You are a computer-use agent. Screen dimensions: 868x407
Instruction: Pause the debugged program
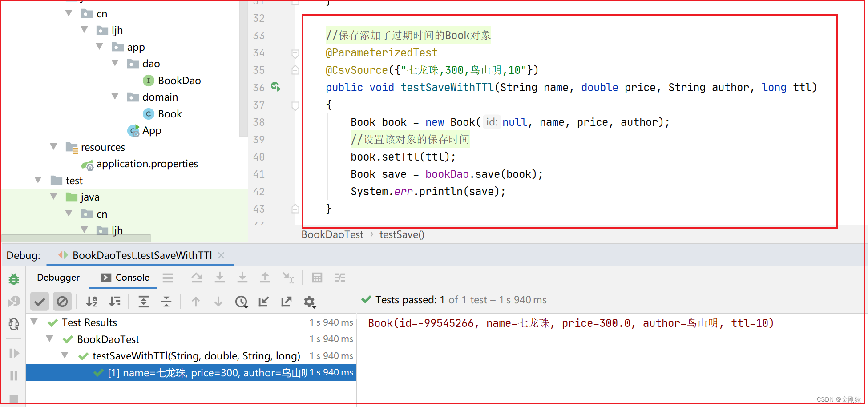point(14,376)
